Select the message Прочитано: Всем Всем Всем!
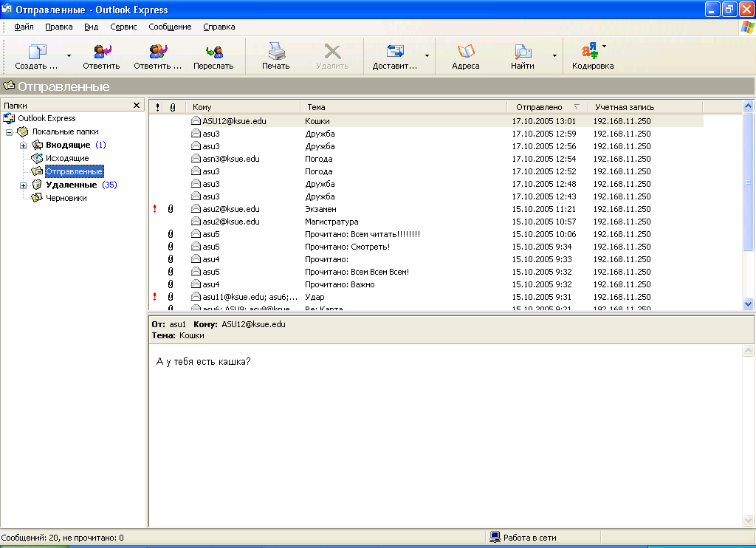 (x=426, y=272)
